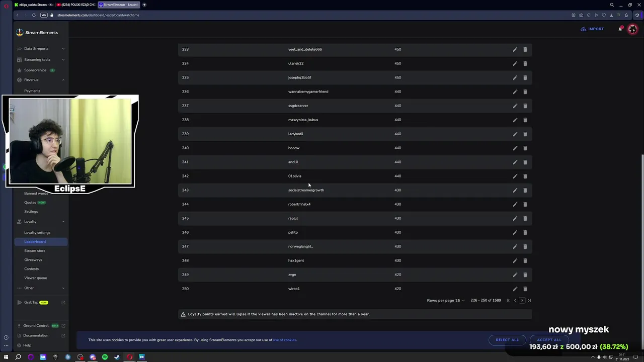Open the Windows Start menu
The image size is (644, 362).
6,357
